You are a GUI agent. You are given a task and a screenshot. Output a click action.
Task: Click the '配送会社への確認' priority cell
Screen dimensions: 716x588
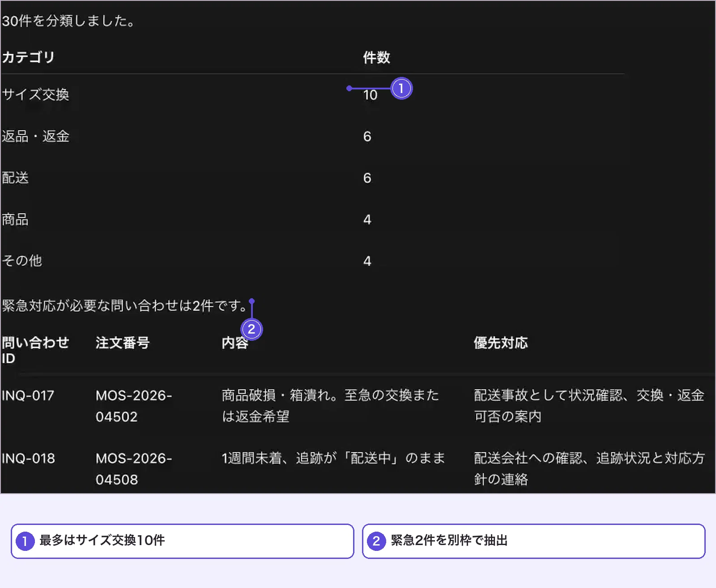[589, 469]
